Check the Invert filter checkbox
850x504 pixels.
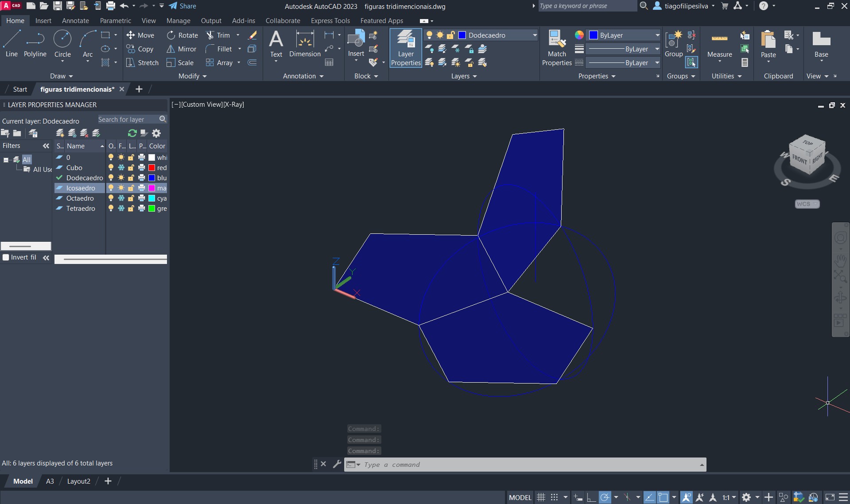click(6, 257)
